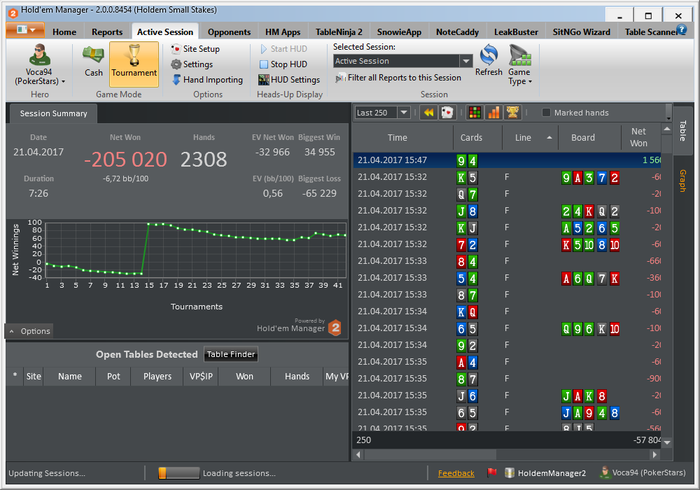The width and height of the screenshot is (700, 490).
Task: Select the Session Summary tab
Action: pos(54,113)
